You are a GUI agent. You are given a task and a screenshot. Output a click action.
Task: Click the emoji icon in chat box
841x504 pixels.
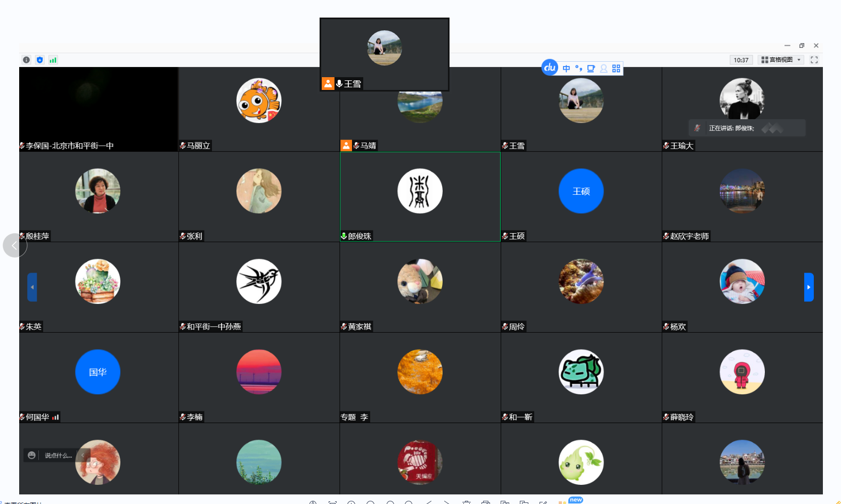coord(32,456)
